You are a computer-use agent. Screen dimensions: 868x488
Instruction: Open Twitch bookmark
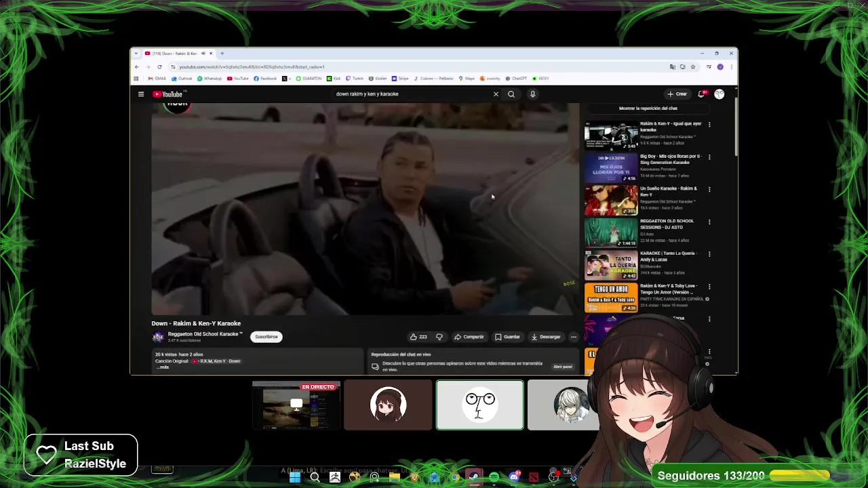pos(355,79)
